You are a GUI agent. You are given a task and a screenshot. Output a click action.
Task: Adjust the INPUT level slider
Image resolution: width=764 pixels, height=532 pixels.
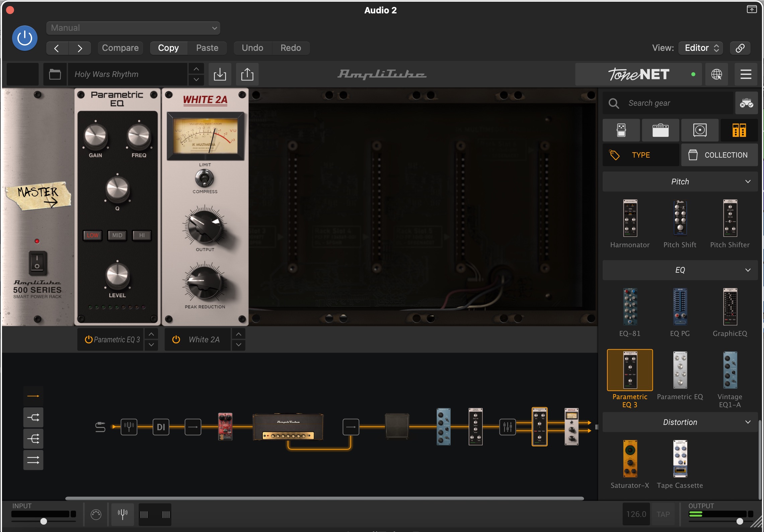coord(44,521)
